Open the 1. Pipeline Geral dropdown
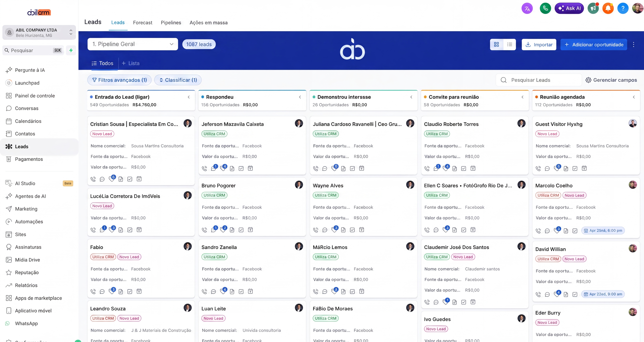 click(133, 44)
